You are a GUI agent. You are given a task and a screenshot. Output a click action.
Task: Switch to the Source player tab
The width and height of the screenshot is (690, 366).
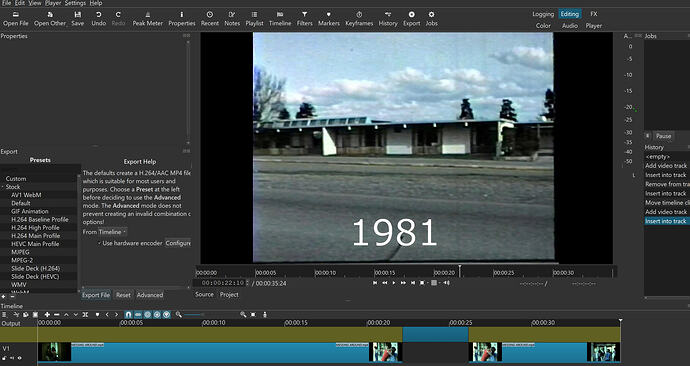(204, 294)
